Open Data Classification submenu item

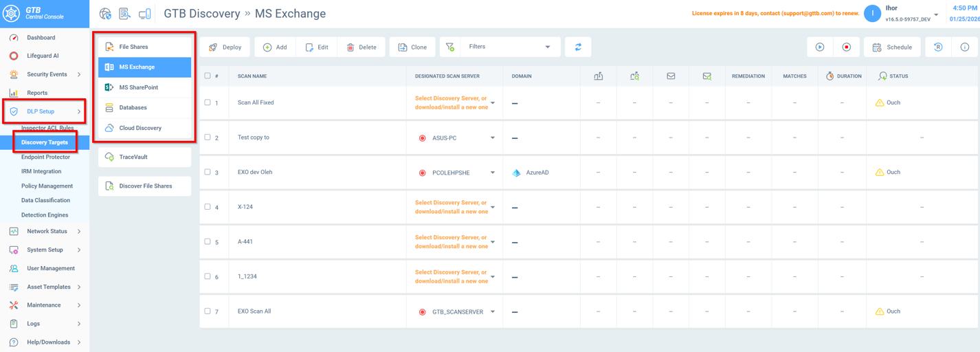pyautogui.click(x=45, y=200)
